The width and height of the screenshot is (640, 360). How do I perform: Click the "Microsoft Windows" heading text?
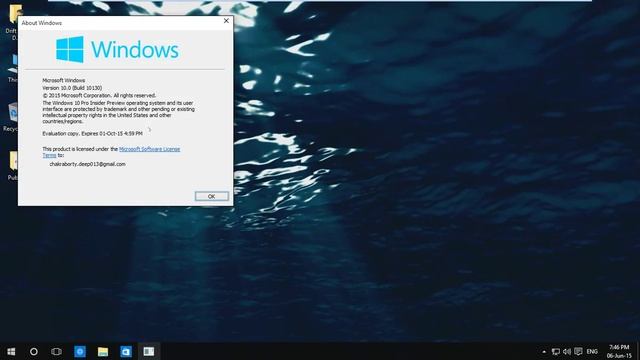point(64,80)
